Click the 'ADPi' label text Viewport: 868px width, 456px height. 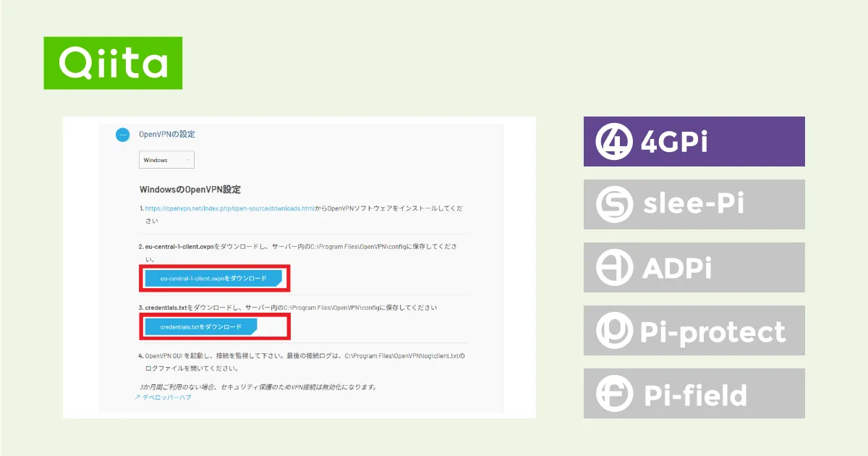(x=677, y=269)
